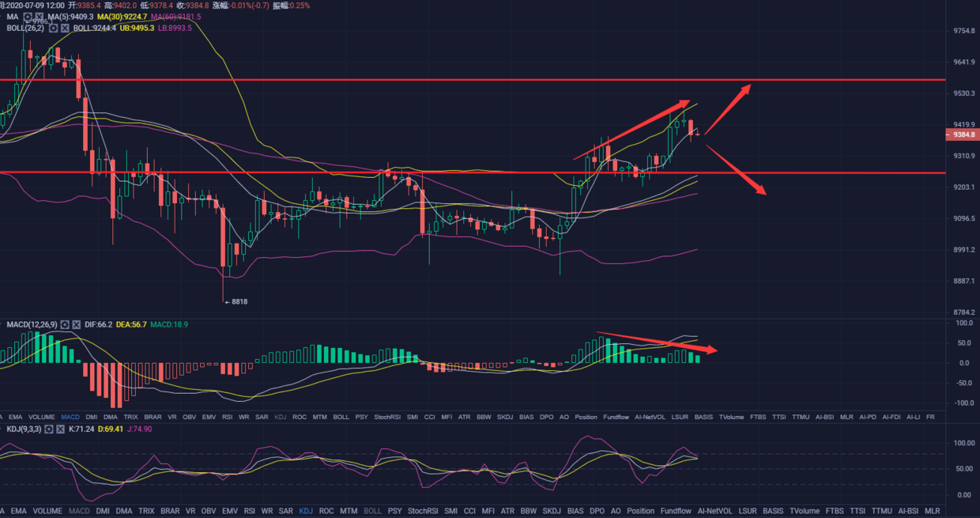980x518 pixels.
Task: Switch MACD panel to ROC indicator
Action: [x=300, y=417]
